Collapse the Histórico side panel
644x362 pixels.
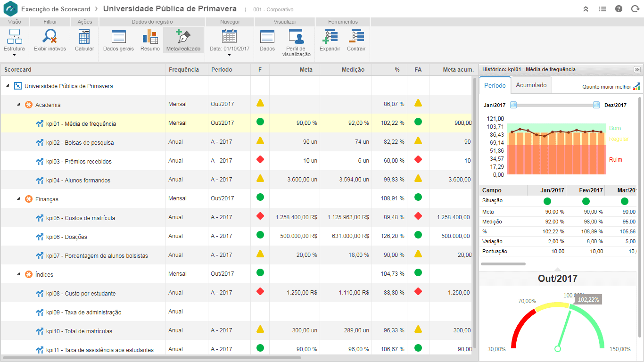tap(637, 69)
